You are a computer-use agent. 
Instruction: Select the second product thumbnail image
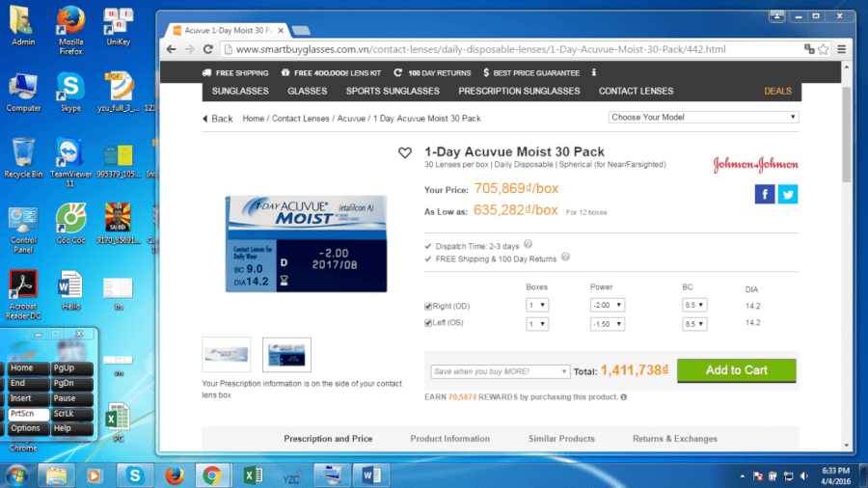(x=286, y=355)
